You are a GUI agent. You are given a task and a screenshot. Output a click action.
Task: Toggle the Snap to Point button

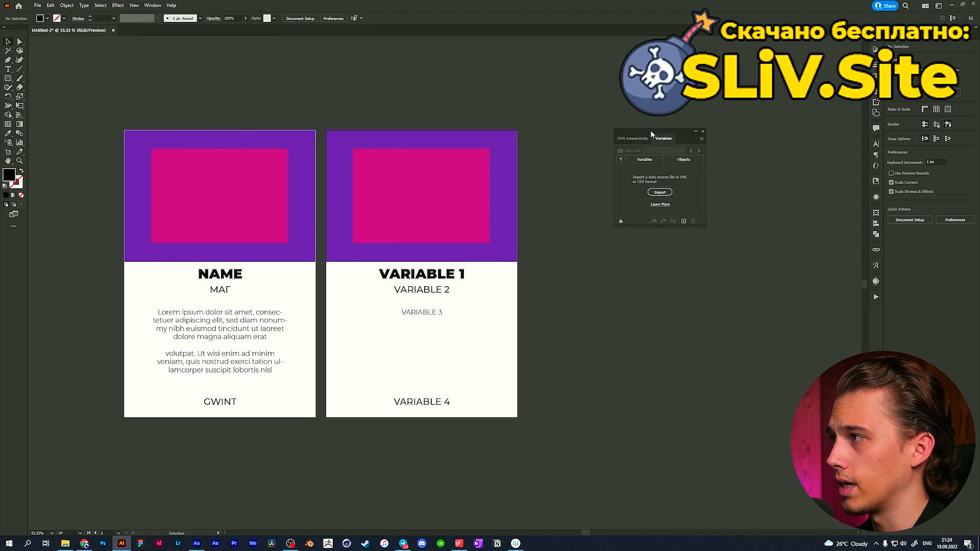pyautogui.click(x=925, y=139)
